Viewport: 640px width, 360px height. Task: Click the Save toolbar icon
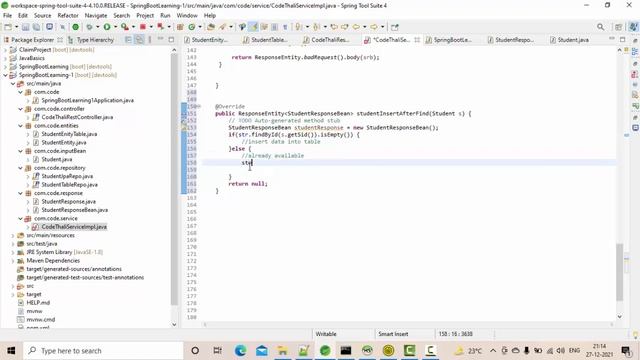[x=25, y=27]
